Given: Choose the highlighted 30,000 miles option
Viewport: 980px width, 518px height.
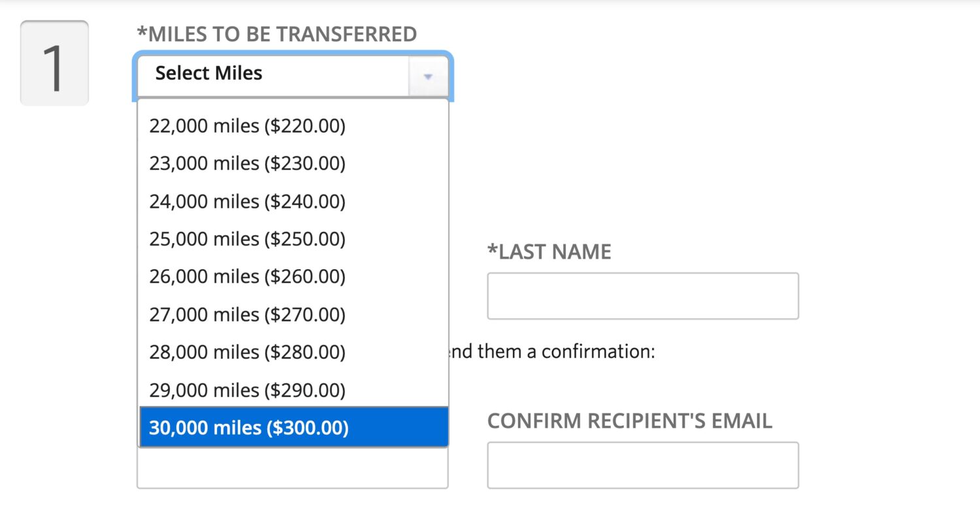Looking at the screenshot, I should point(247,428).
